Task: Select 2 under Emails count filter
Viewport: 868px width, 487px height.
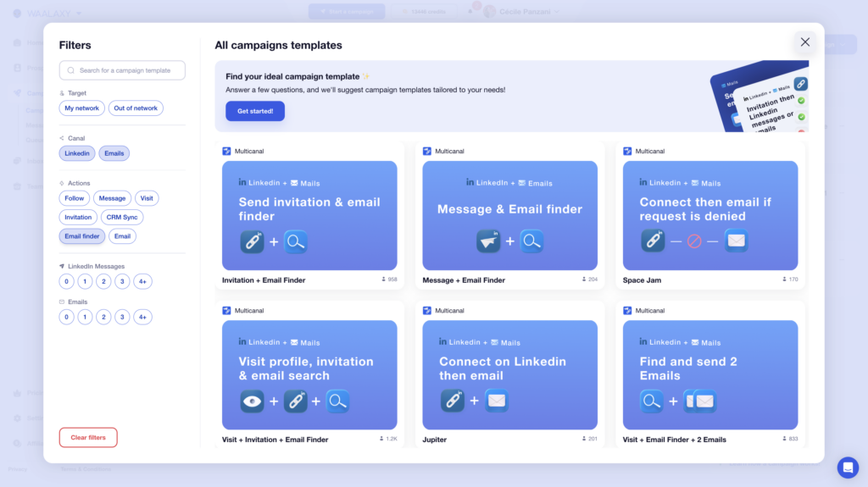Action: [103, 318]
